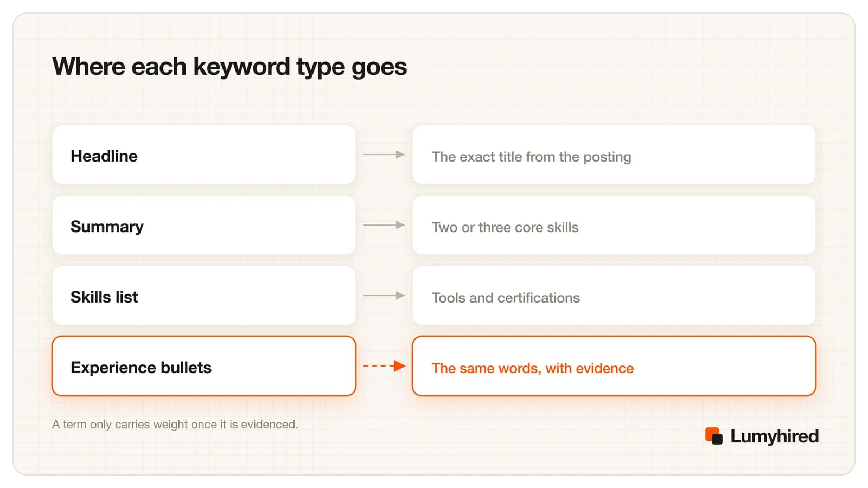Select the title "Where each keyword type goes"
The image size is (868, 488).
tap(229, 67)
